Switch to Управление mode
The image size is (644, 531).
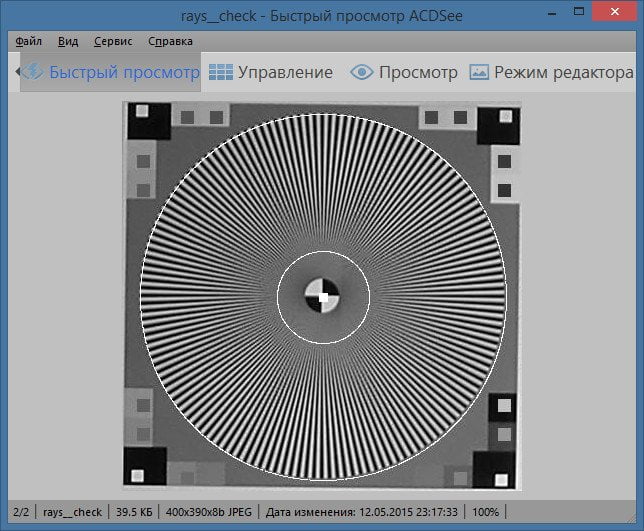[285, 72]
